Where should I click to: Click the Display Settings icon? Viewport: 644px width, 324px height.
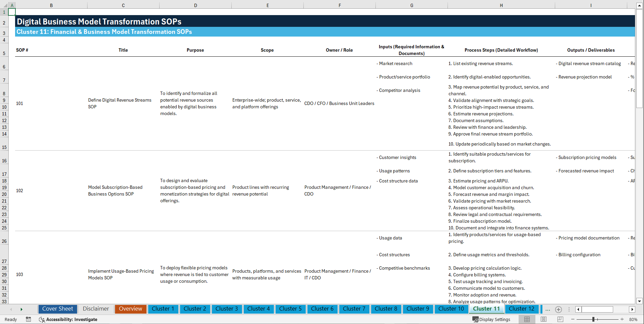(476, 319)
